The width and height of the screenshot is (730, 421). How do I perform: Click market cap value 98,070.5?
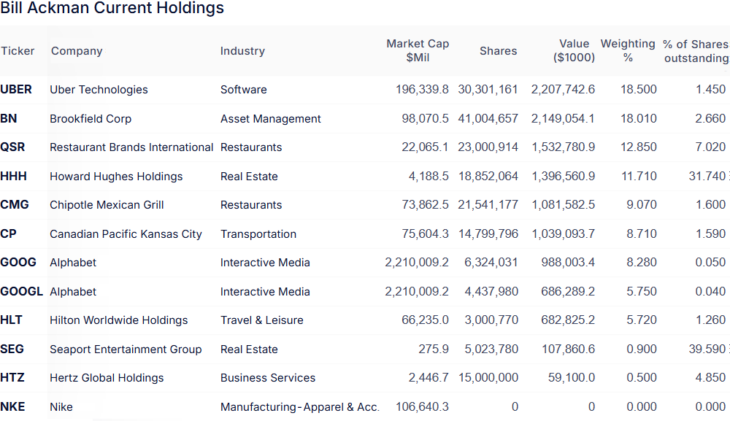(x=425, y=119)
